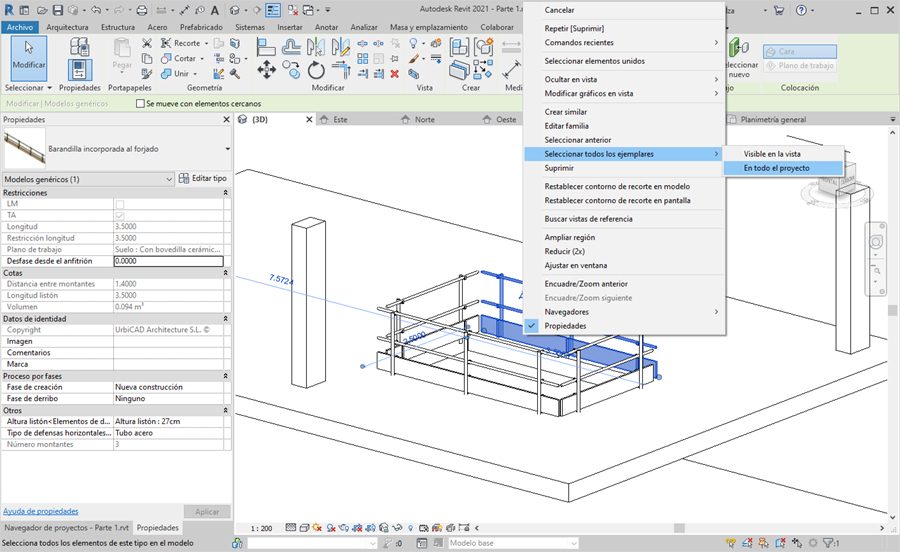Enable 'Se mueve con elementos cercanos' checkbox
The height and width of the screenshot is (552, 900).
click(139, 103)
